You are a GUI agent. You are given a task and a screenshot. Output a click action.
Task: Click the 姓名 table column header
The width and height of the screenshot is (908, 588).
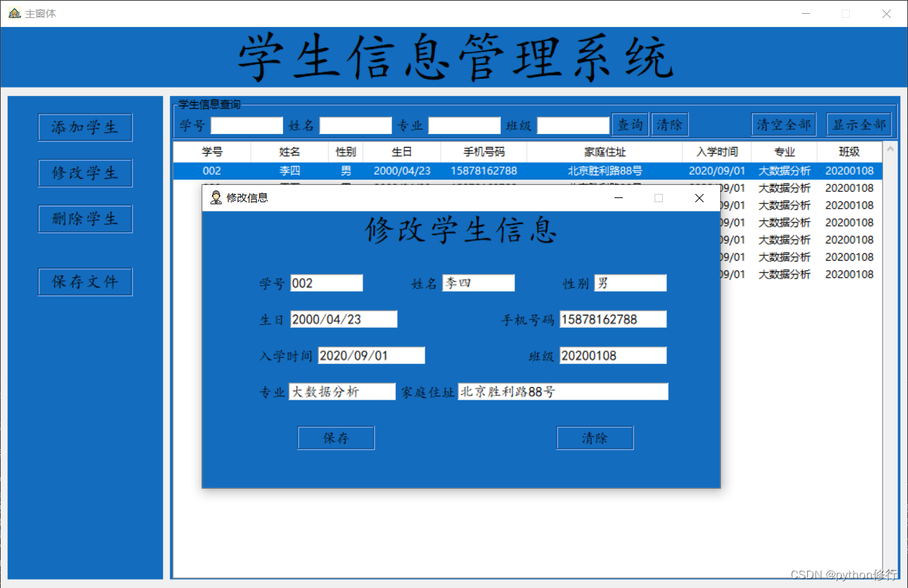[x=289, y=152]
